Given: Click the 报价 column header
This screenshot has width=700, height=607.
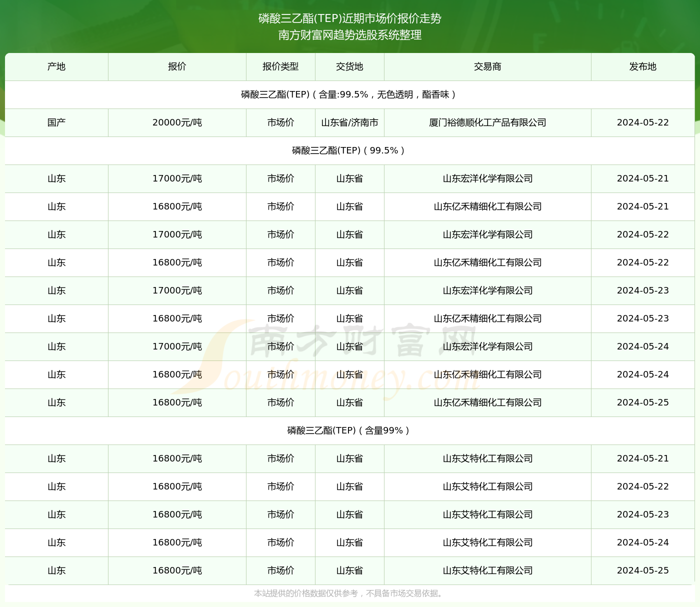Looking at the screenshot, I should coord(177,66).
